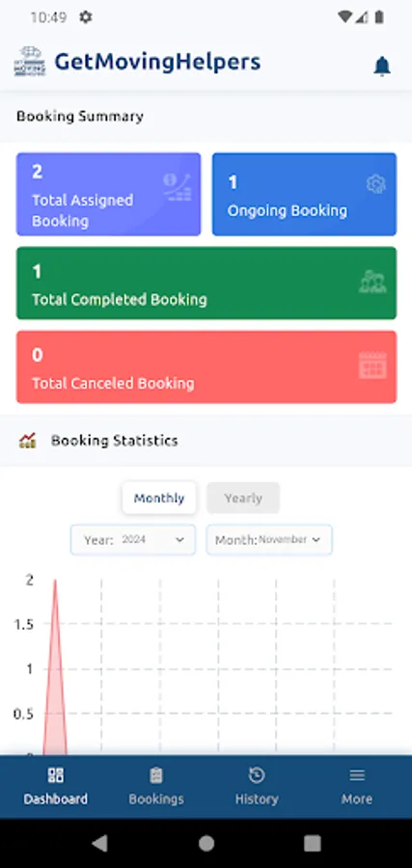Tap the Dashboard grid icon

click(55, 775)
